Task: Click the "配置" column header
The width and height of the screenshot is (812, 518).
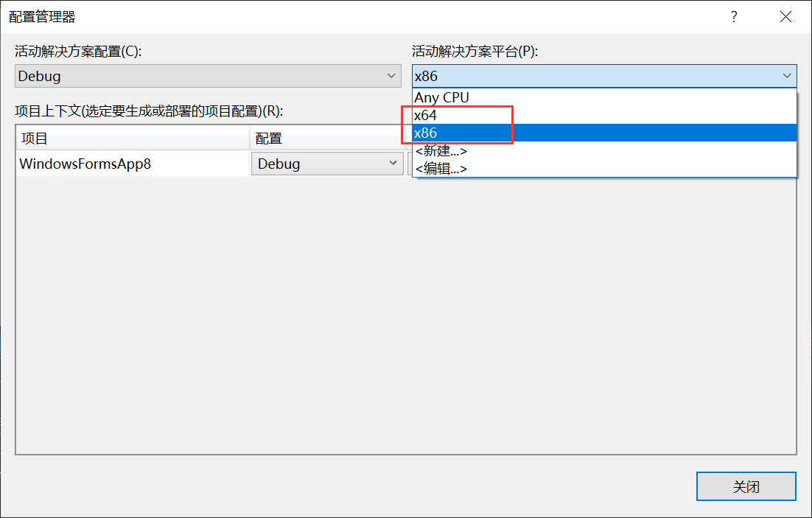Action: point(265,139)
